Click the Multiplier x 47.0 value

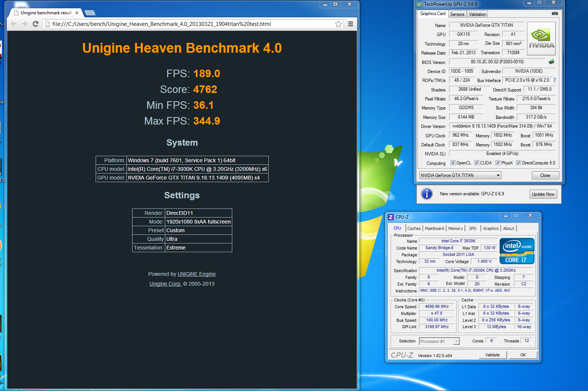click(437, 313)
